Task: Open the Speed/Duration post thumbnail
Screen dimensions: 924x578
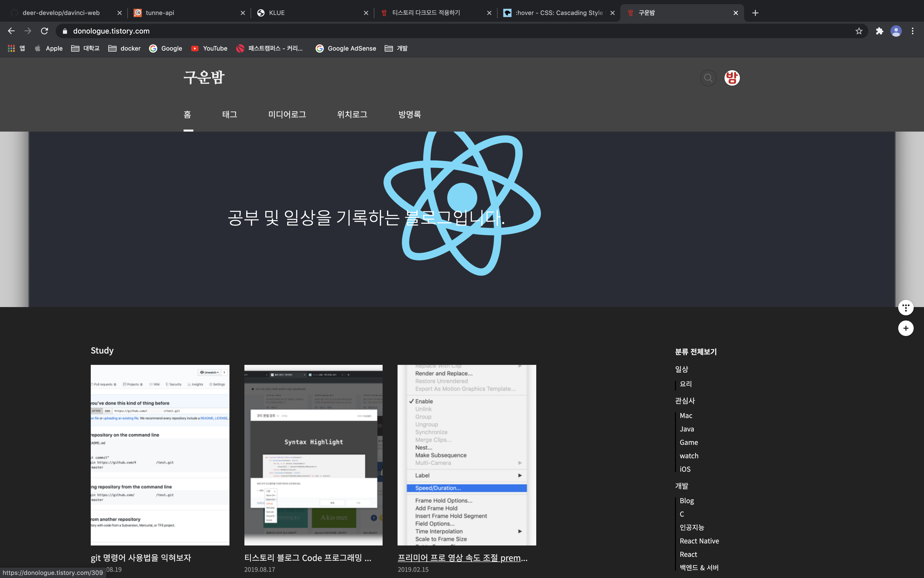Action: coord(467,455)
